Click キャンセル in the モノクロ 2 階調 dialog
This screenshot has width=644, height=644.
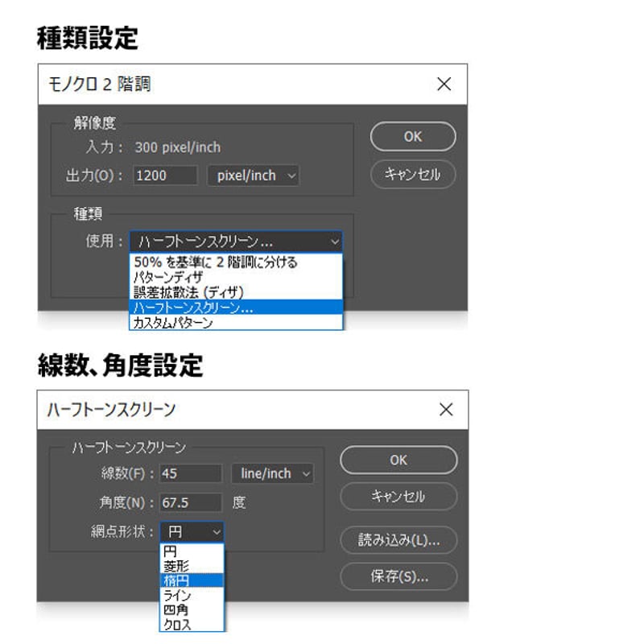point(413,174)
